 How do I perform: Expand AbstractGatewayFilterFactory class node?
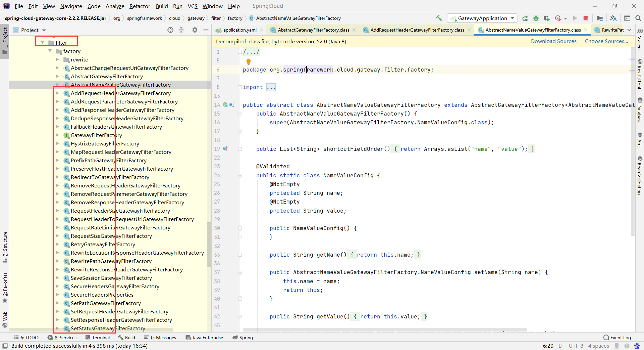click(x=57, y=76)
